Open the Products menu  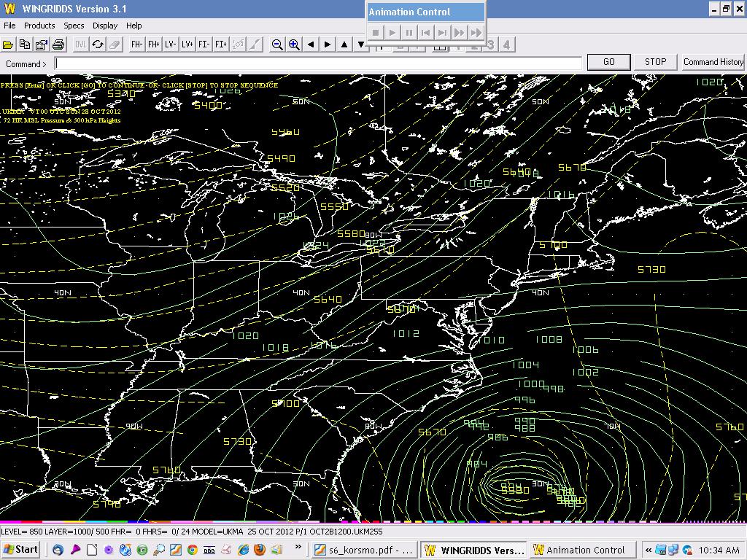(x=39, y=26)
